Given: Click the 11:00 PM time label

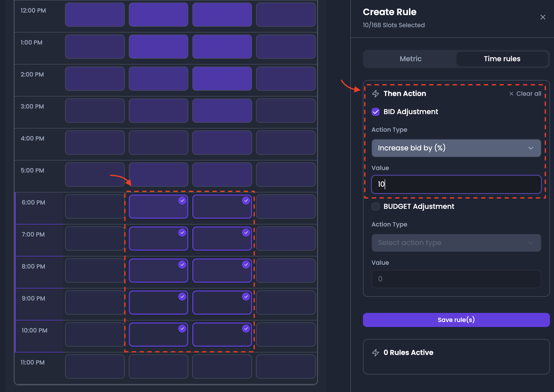Looking at the screenshot, I should [x=33, y=363].
